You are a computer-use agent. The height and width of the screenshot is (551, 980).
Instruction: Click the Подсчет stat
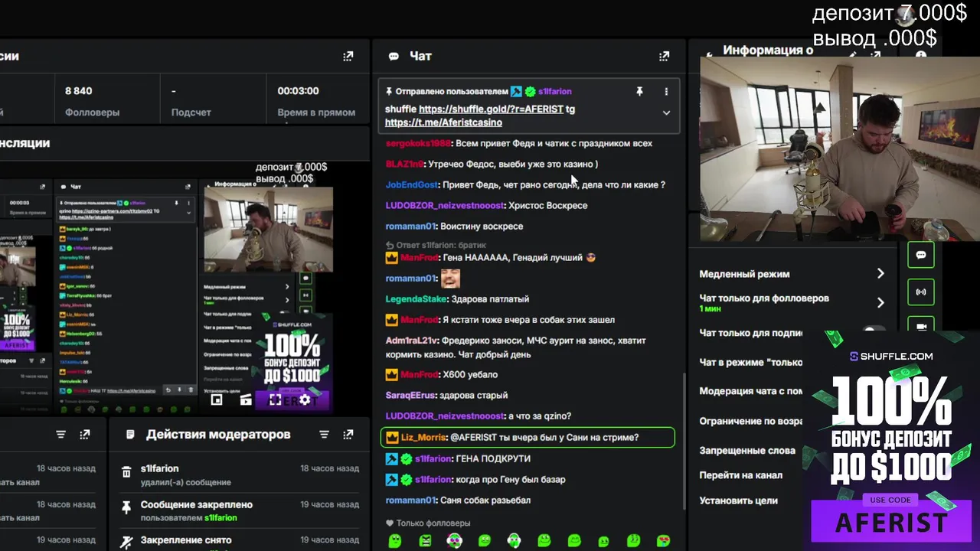[x=191, y=101]
